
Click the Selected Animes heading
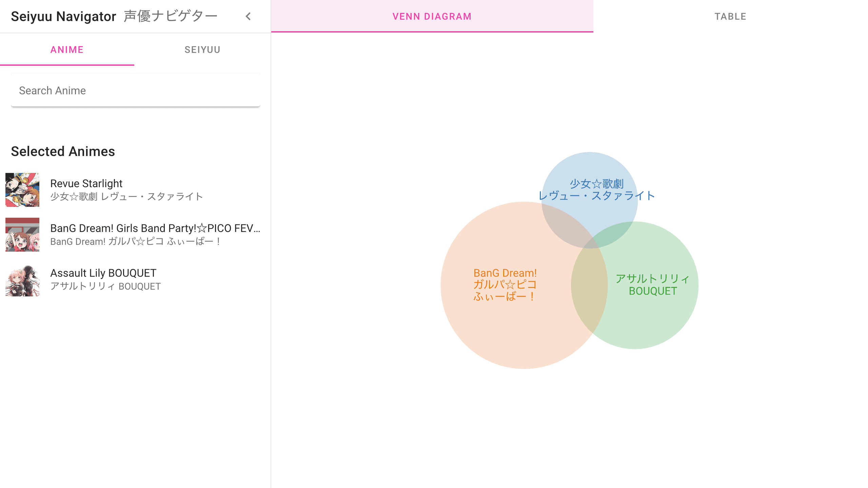(63, 151)
